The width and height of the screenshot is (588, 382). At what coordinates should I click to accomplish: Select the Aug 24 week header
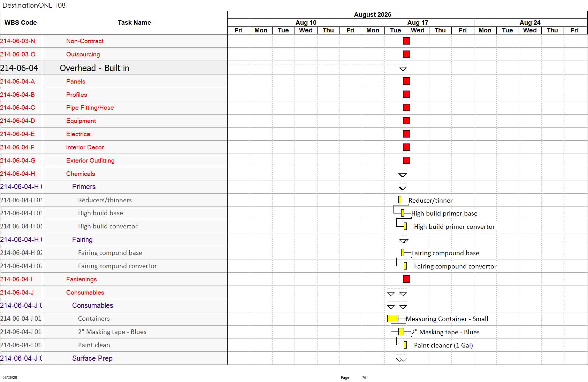pos(530,22)
